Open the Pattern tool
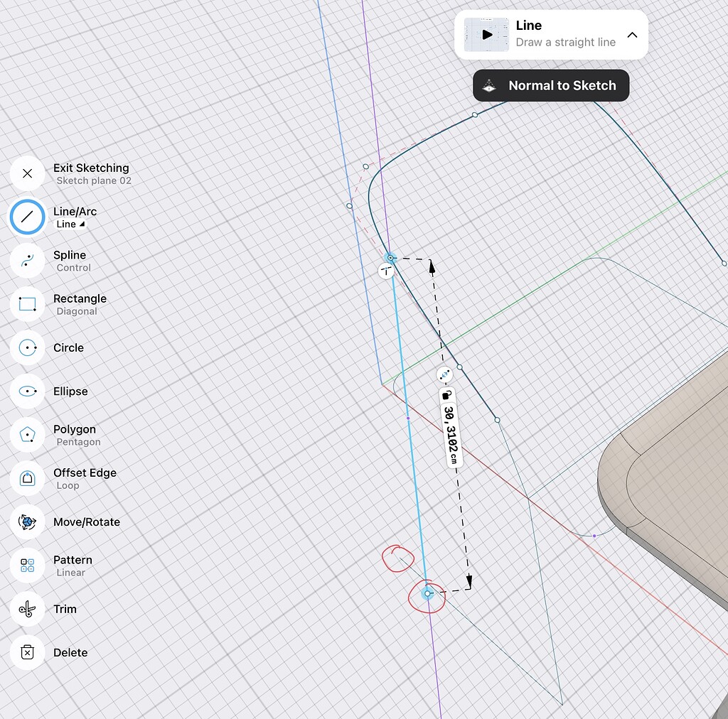This screenshot has height=719, width=728. (x=27, y=566)
